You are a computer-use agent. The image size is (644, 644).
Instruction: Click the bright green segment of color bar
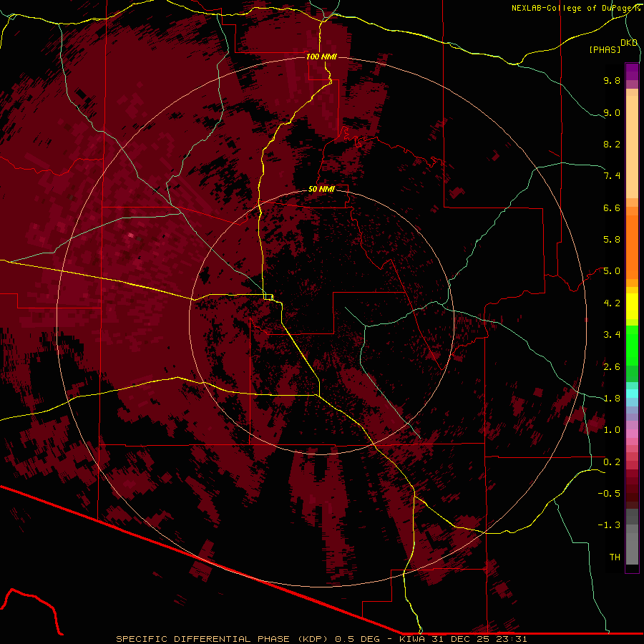pyautogui.click(x=632, y=345)
